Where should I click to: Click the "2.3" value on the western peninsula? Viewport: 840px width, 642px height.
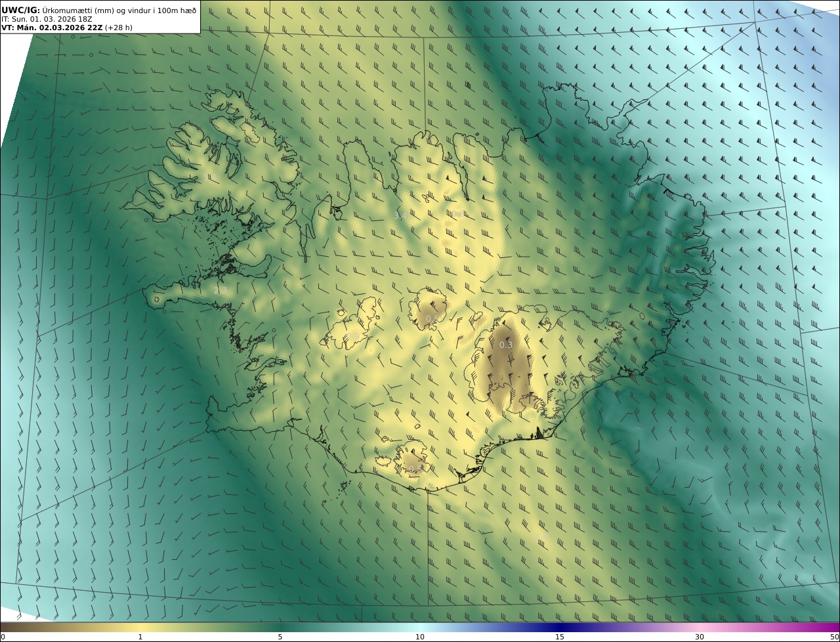click(x=220, y=290)
